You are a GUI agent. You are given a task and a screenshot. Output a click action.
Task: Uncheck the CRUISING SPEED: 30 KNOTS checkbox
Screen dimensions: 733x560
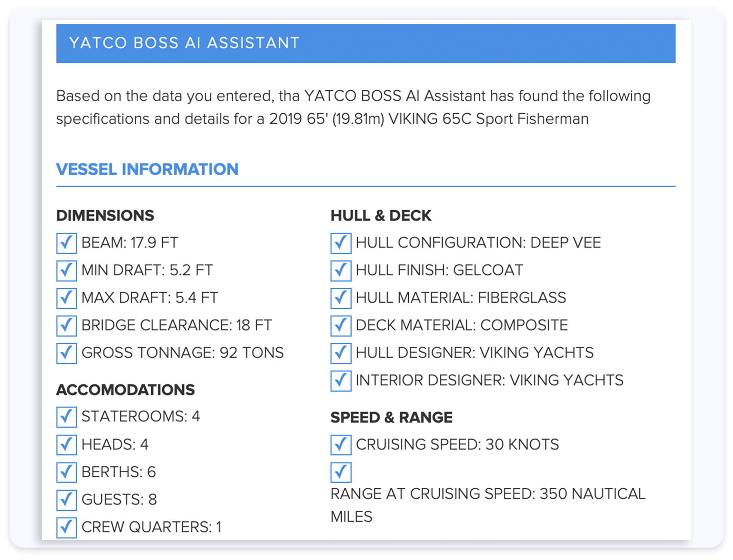[x=341, y=444]
